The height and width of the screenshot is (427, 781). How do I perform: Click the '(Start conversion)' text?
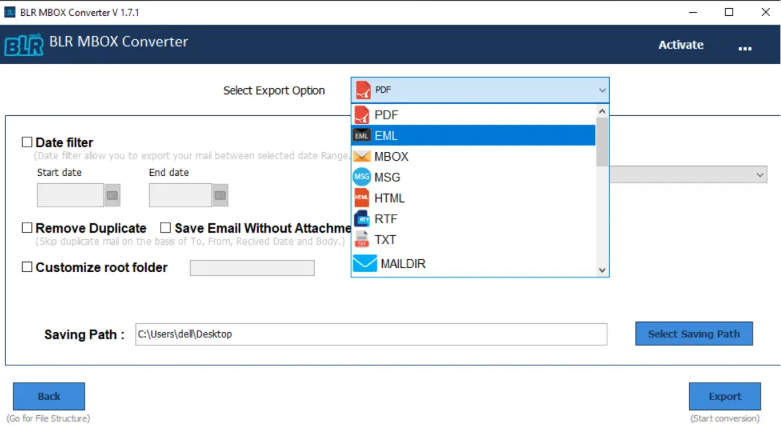[725, 419]
